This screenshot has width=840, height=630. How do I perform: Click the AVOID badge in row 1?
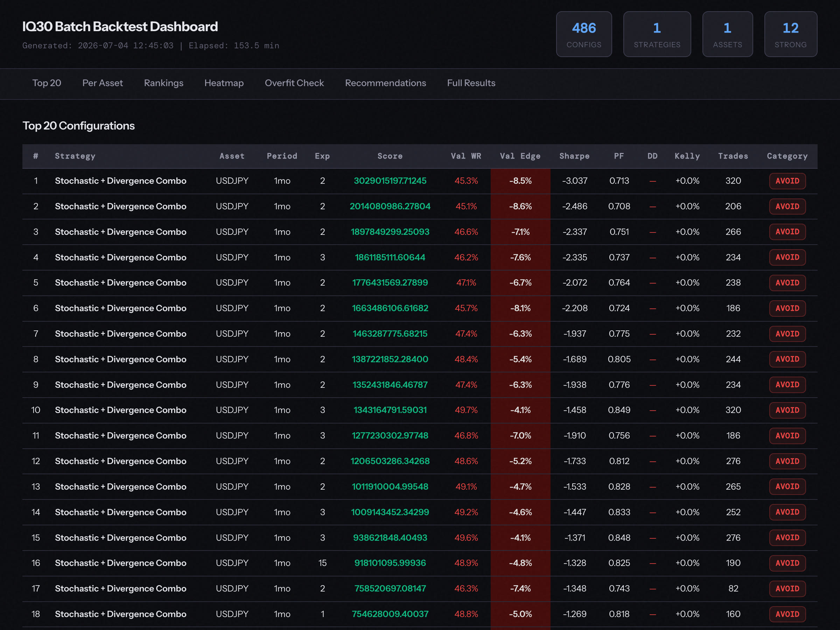(787, 181)
